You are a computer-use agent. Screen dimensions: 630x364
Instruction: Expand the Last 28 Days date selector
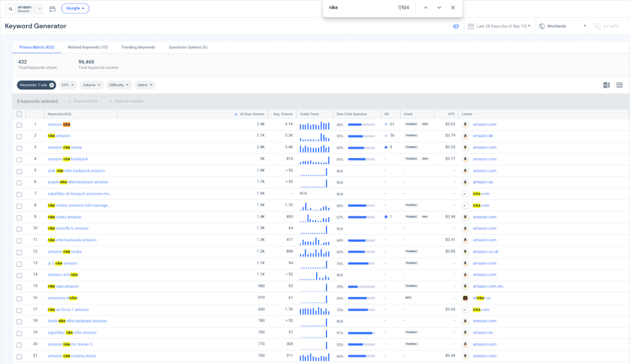point(500,26)
